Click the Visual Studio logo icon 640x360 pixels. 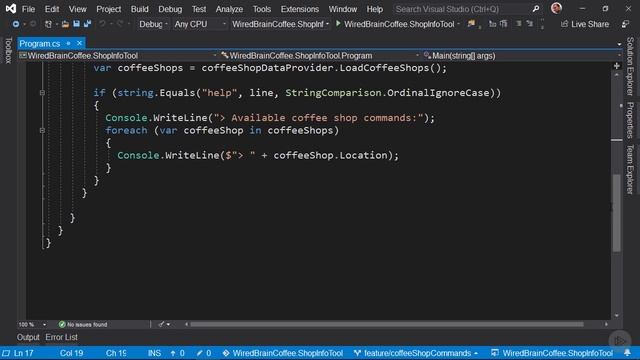pos(11,8)
